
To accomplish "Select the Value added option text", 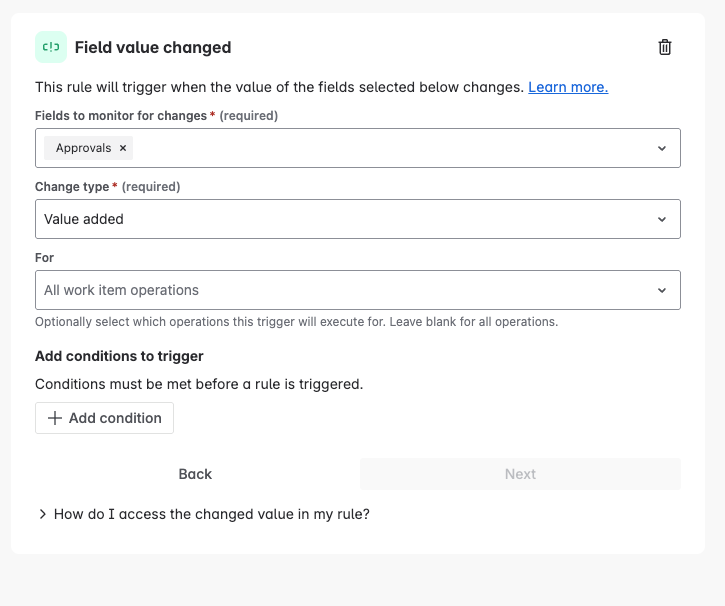I will pos(84,219).
